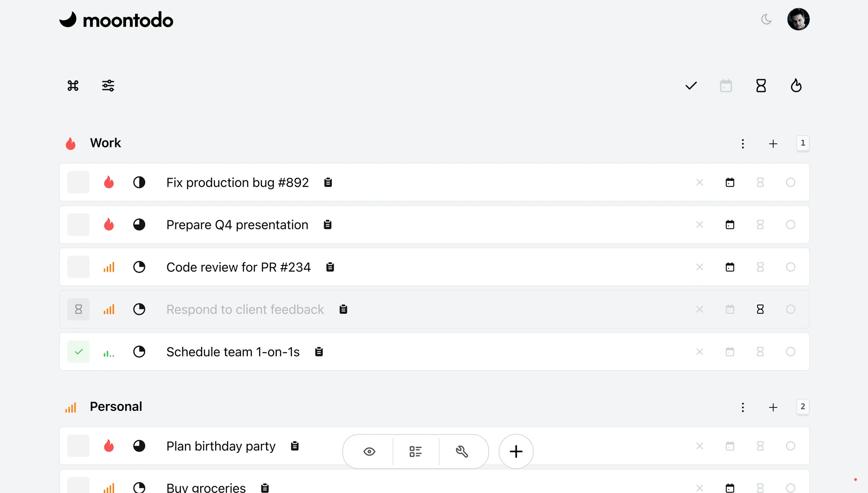This screenshot has height=493, width=868.
Task: Select the eye view tab in bottom bar
Action: click(369, 451)
